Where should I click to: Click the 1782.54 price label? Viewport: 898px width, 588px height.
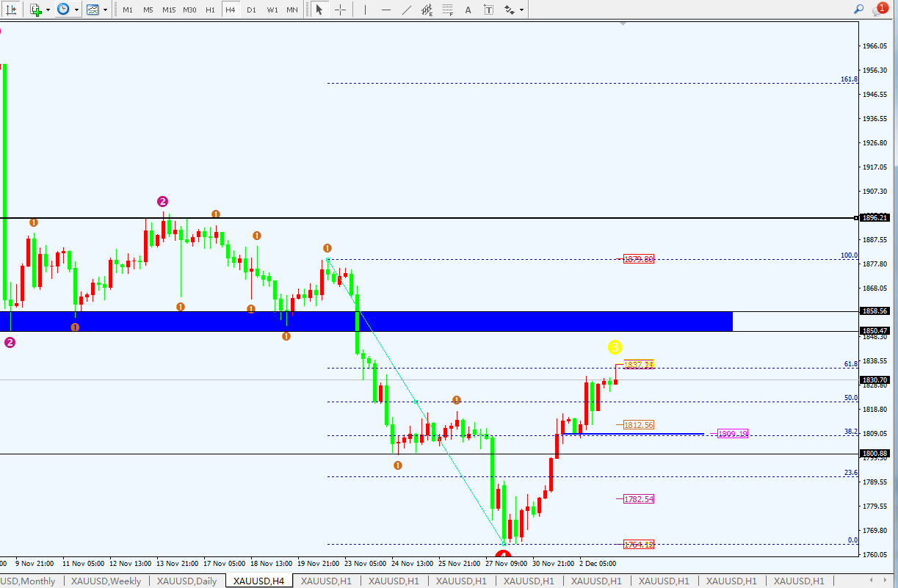(x=638, y=498)
